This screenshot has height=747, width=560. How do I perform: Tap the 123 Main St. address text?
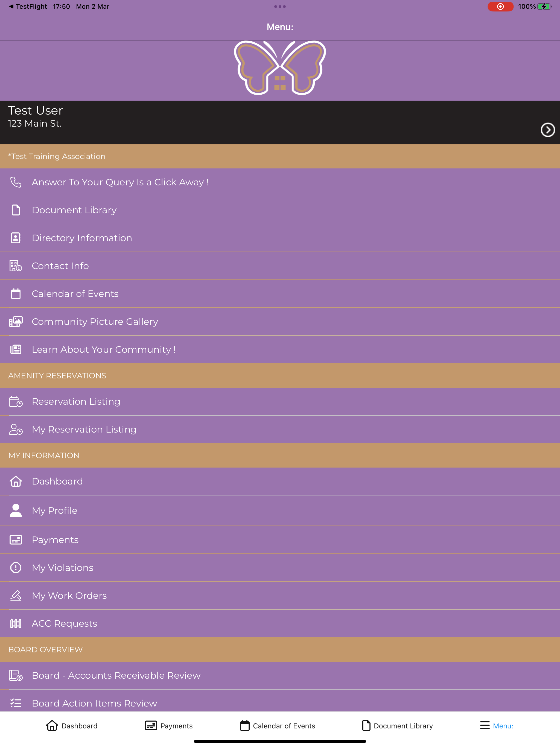pos(35,124)
